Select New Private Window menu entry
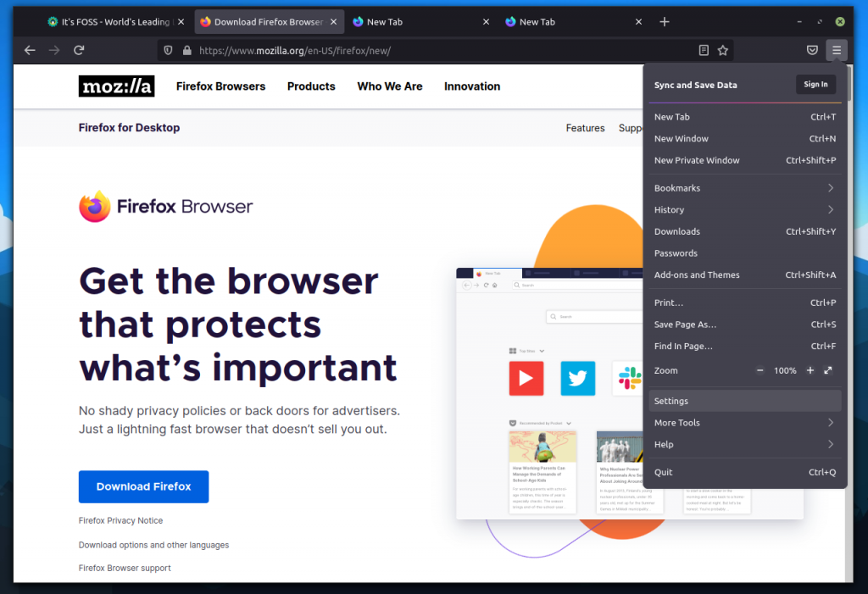The width and height of the screenshot is (868, 594). (x=697, y=160)
